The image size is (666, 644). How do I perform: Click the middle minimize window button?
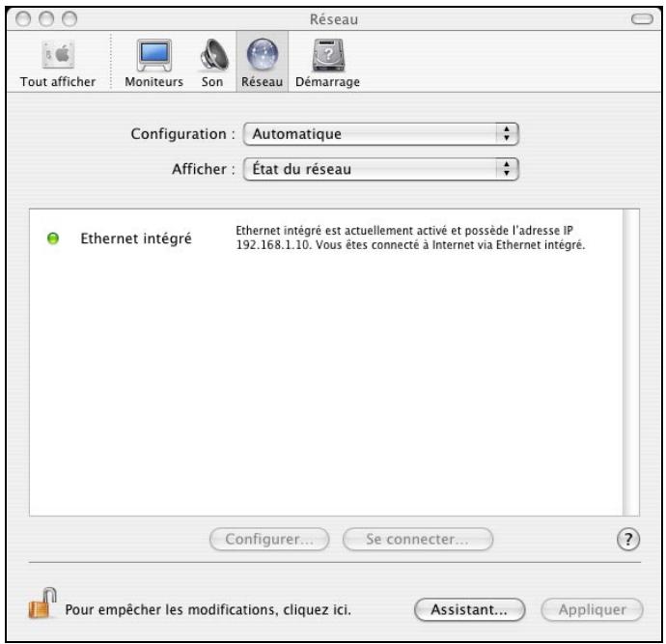tap(46, 19)
